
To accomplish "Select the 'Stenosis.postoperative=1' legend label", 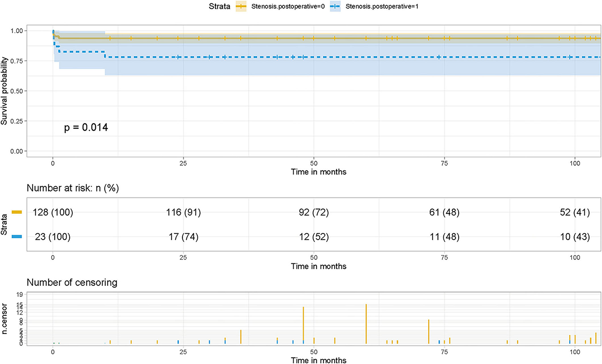I will 382,6.
